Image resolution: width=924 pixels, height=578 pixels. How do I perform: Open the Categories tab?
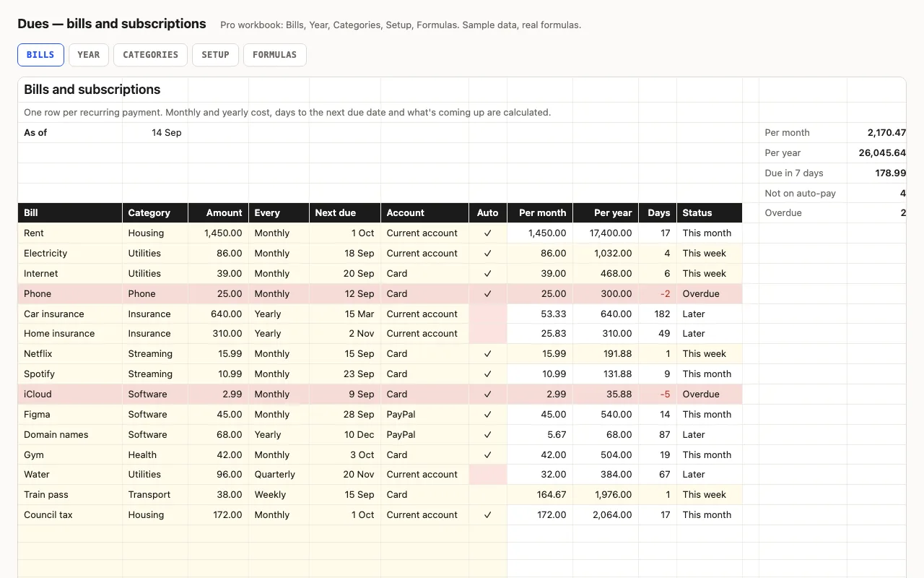tap(150, 55)
